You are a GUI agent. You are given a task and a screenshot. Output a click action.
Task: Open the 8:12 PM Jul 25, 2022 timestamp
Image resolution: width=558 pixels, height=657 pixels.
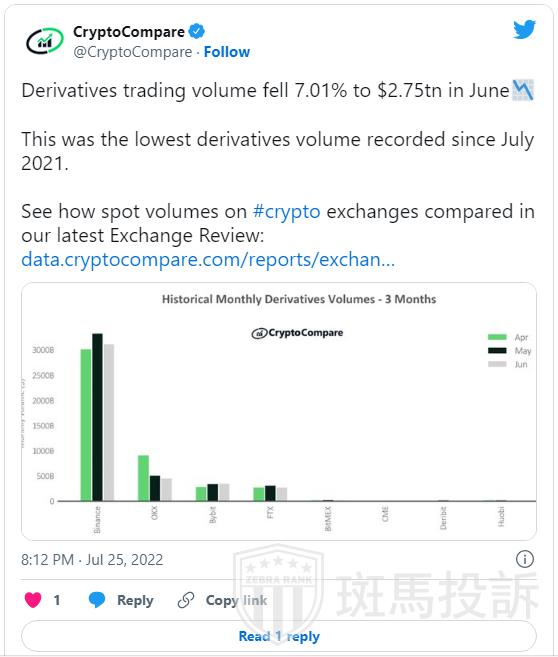pyautogui.click(x=92, y=560)
